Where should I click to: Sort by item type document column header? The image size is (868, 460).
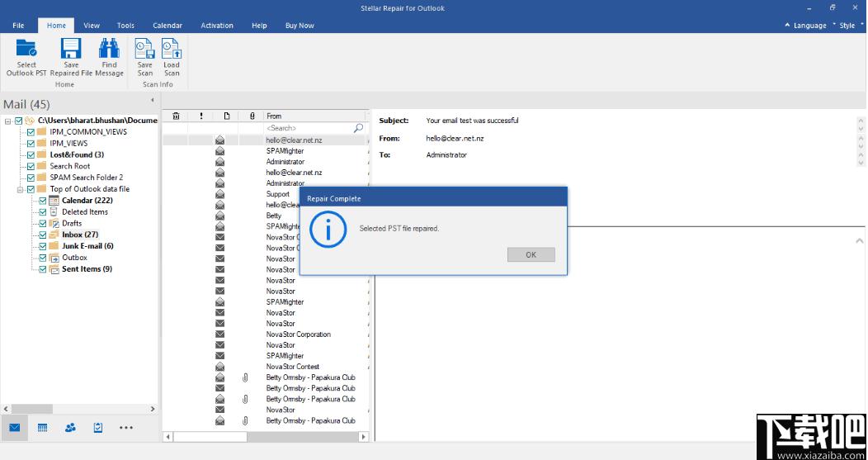[x=226, y=116]
